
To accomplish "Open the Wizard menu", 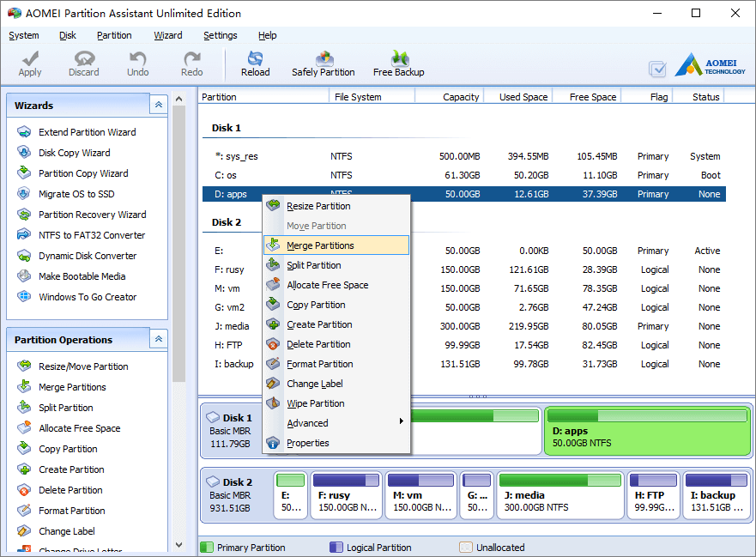I will (x=168, y=35).
